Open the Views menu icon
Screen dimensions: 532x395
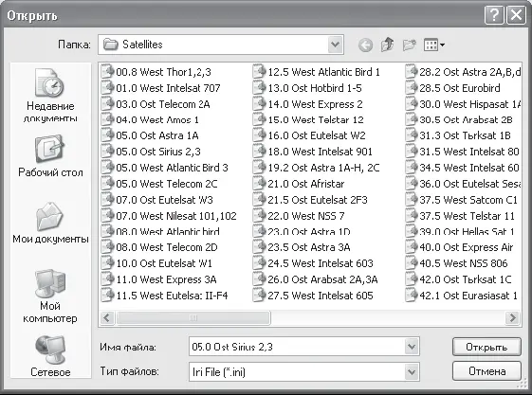[434, 45]
